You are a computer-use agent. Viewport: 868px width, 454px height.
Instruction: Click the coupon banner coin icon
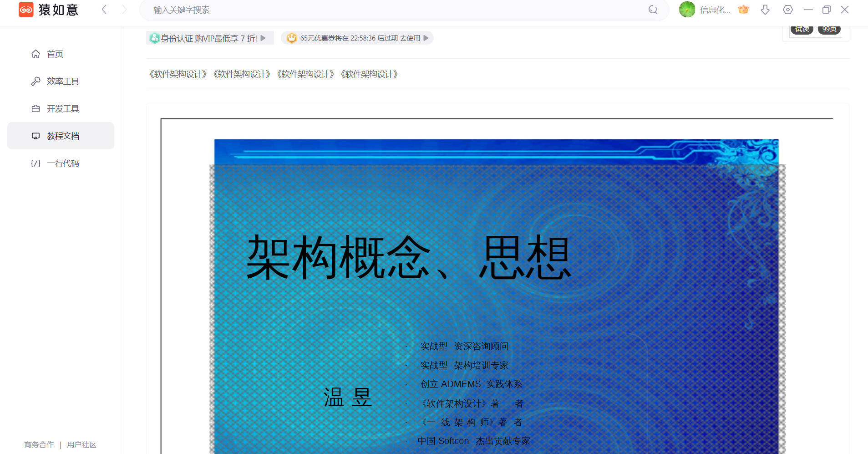[x=292, y=38]
